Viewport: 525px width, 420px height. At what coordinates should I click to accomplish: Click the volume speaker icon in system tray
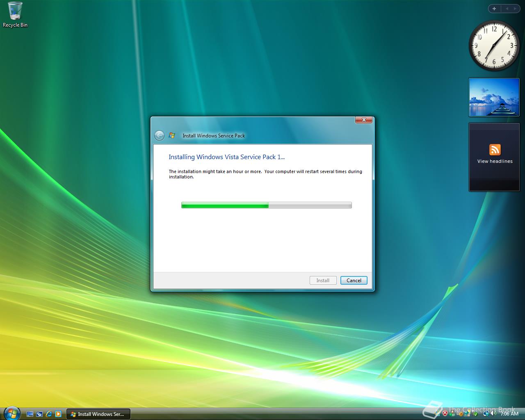coord(494,414)
